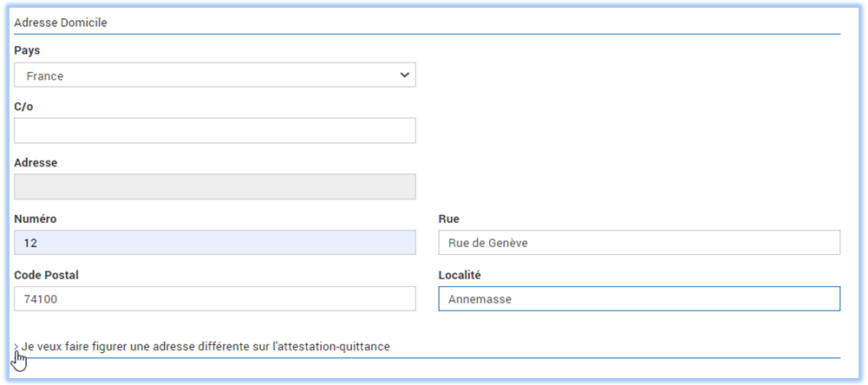
Task: Open the Pays dropdown showing France
Action: pyautogui.click(x=215, y=75)
